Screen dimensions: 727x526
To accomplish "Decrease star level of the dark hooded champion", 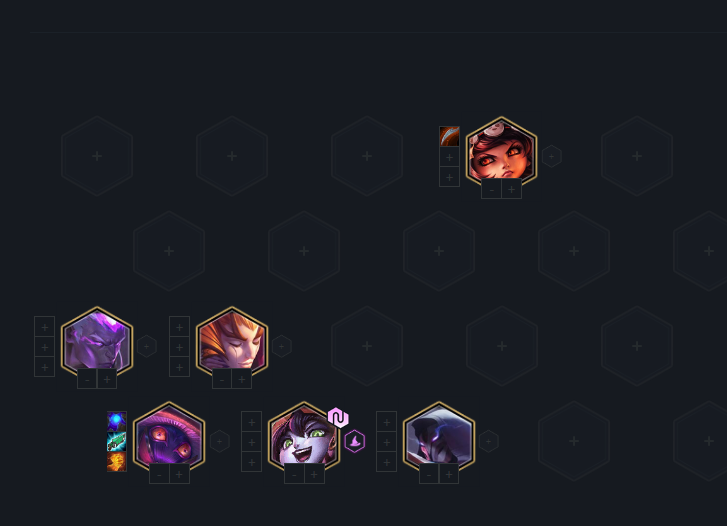I will [429, 475].
